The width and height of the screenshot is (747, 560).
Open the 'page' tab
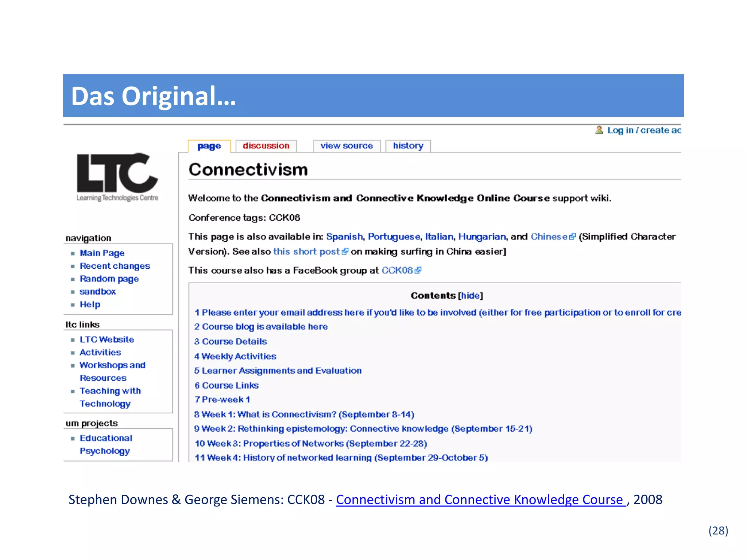click(209, 146)
